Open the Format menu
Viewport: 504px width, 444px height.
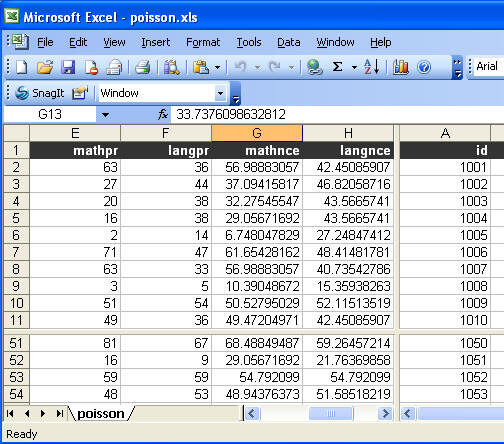point(203,42)
